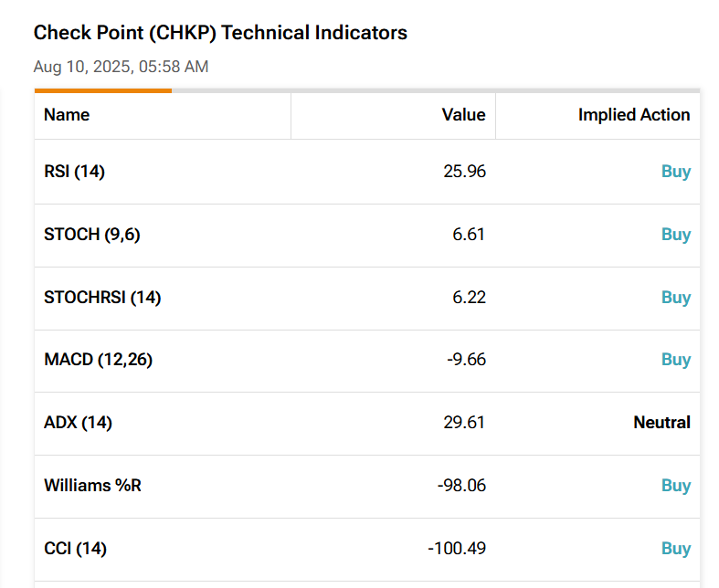Click the Buy action for Williams %R
Screen dimensions: 719x588
coord(675,486)
